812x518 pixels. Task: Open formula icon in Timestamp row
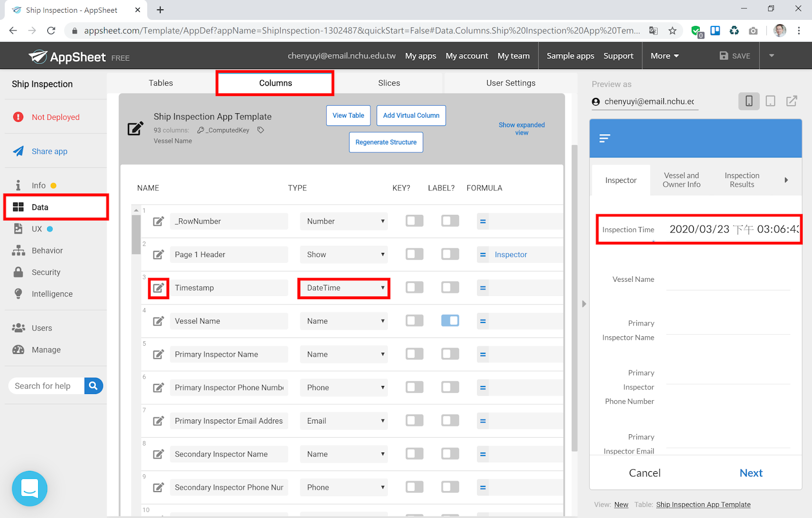(483, 288)
